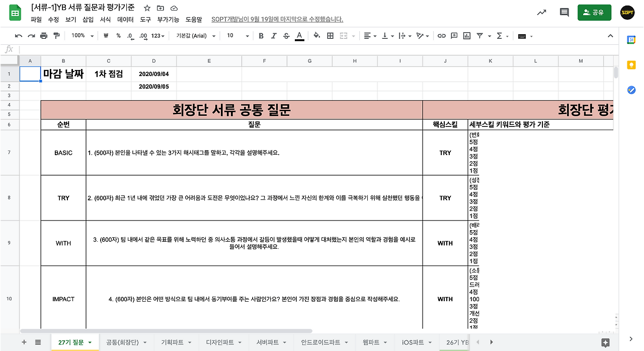The height and width of the screenshot is (351, 644).
Task: Open the Borders tool
Action: (330, 36)
